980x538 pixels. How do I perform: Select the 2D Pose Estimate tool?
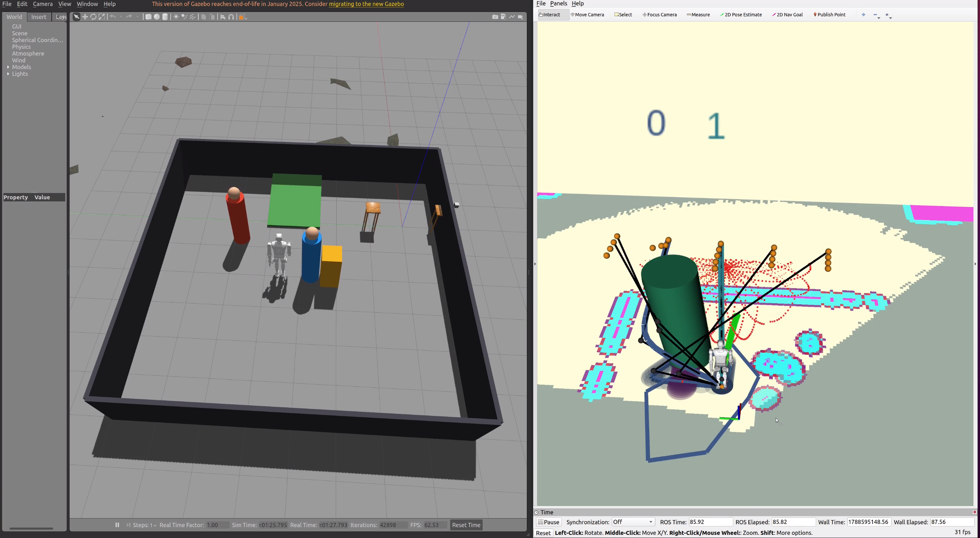pos(741,15)
